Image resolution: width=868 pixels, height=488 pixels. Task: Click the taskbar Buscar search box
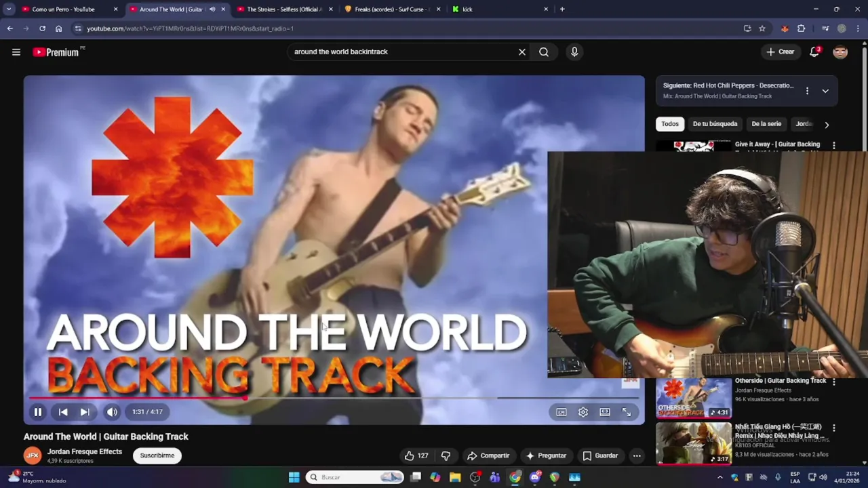click(x=355, y=477)
